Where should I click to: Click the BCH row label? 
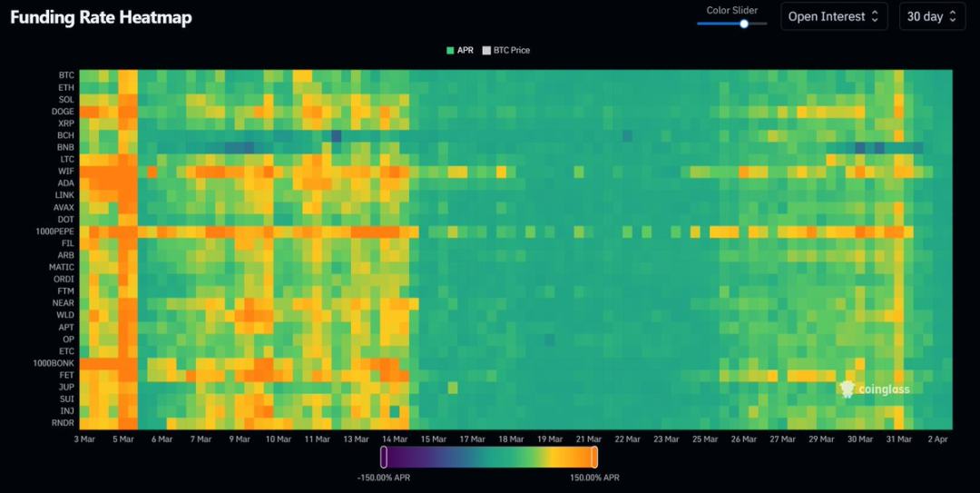point(65,135)
